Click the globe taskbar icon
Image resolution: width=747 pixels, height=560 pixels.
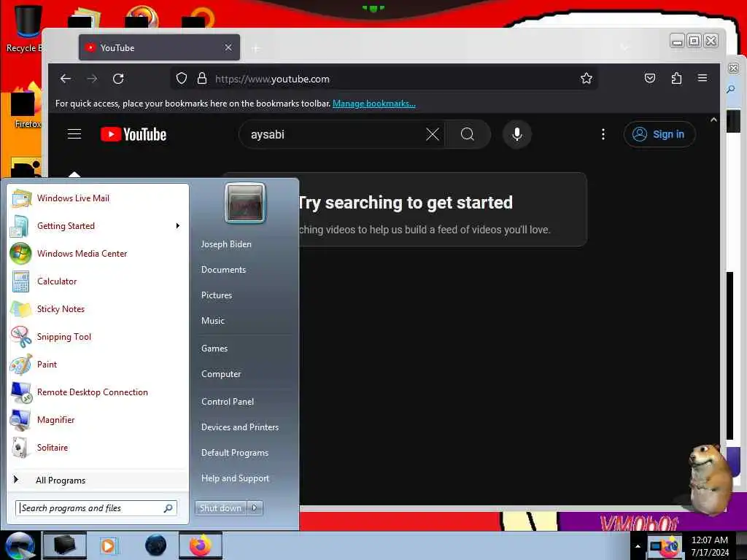coord(155,545)
